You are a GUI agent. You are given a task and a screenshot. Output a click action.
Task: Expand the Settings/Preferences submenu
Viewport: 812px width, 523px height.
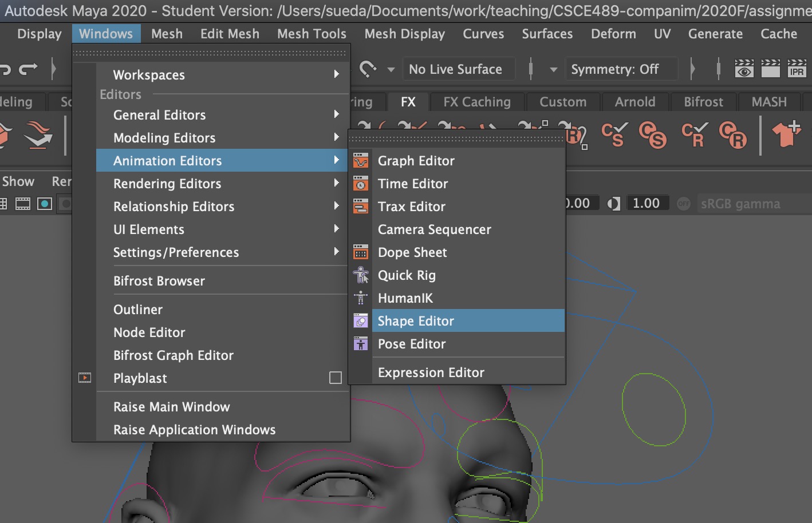tap(223, 252)
